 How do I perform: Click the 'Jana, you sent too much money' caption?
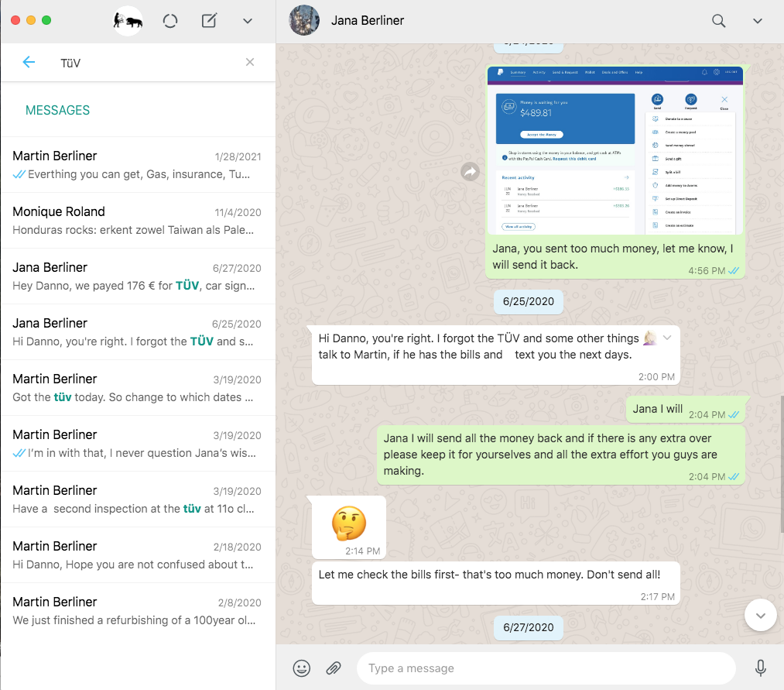[x=612, y=256]
